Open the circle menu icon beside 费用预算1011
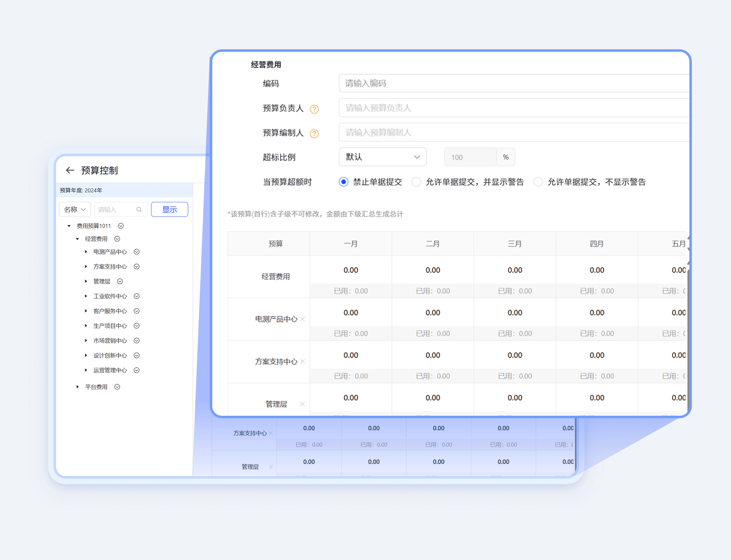Image resolution: width=731 pixels, height=560 pixels. (121, 226)
